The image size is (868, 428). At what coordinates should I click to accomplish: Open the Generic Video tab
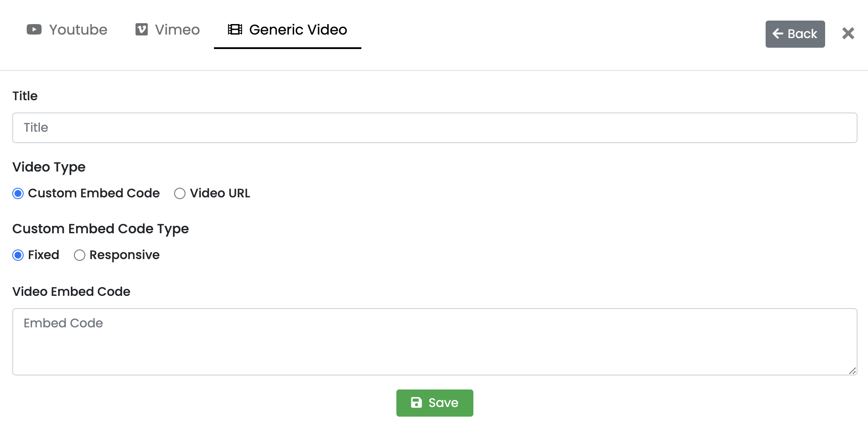287,29
